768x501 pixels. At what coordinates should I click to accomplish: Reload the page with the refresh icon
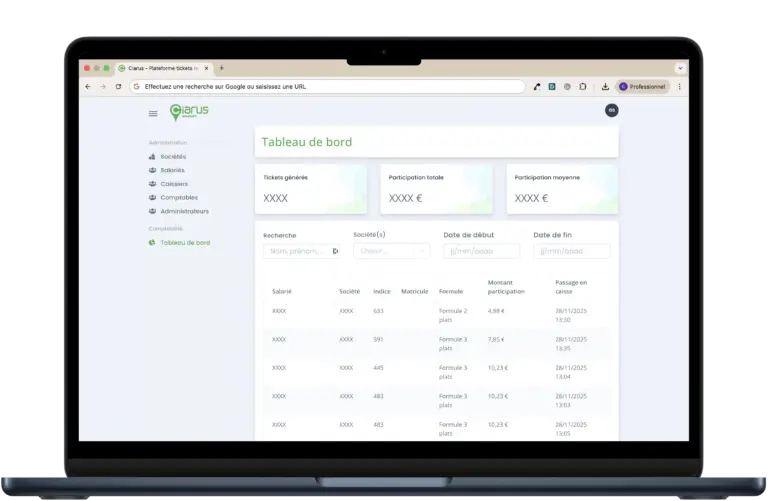[118, 87]
